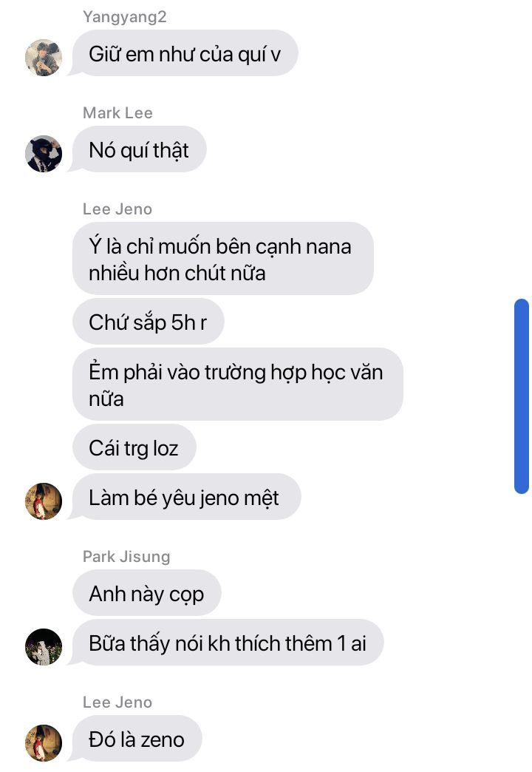Select the 'Nó quí thật' message bubble
532x772 pixels.
click(139, 149)
